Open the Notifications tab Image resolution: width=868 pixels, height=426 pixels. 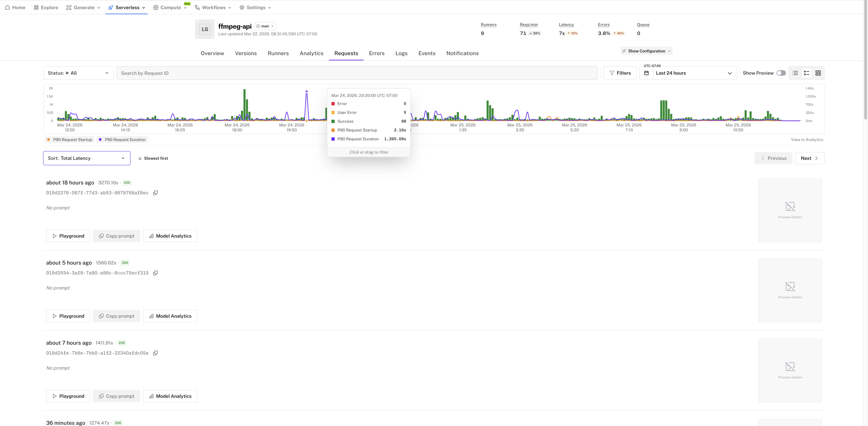click(462, 53)
